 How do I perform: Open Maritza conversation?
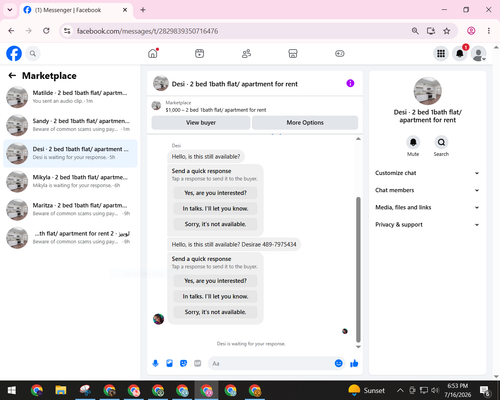70,210
